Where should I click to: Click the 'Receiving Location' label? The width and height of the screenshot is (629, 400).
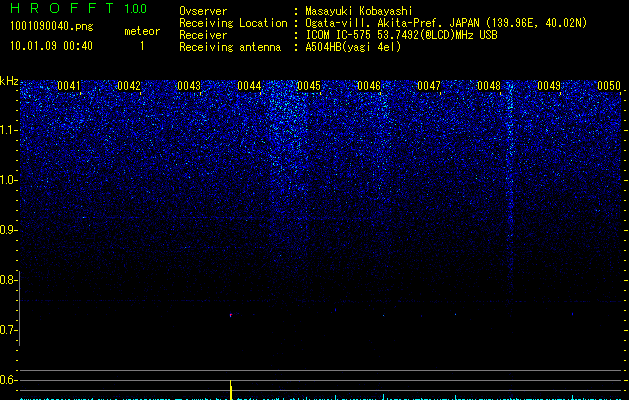coord(233,23)
